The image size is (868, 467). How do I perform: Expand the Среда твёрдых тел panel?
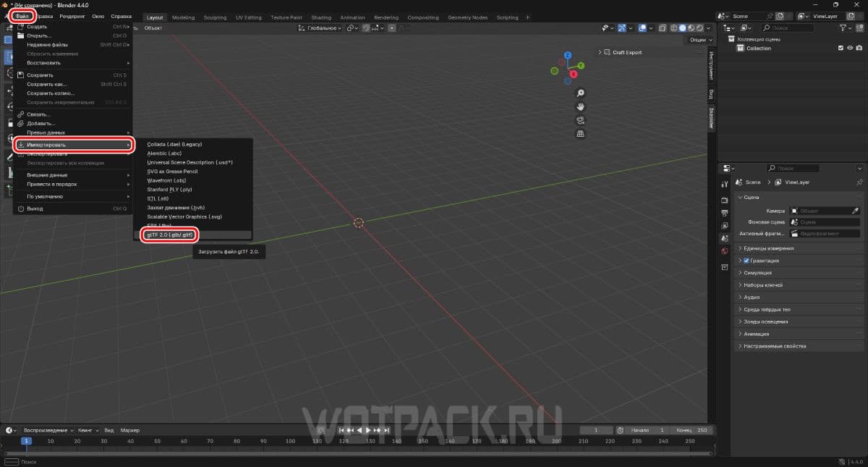799,310
